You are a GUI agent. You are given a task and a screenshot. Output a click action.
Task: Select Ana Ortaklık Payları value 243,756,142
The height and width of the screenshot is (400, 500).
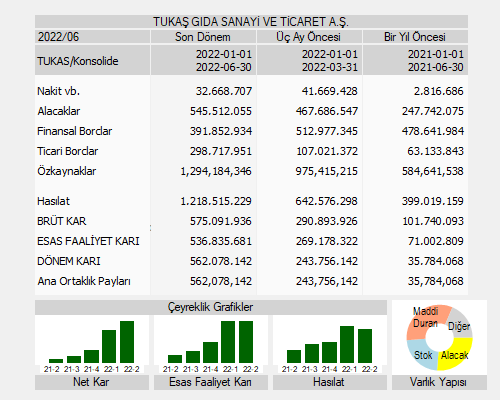click(327, 281)
